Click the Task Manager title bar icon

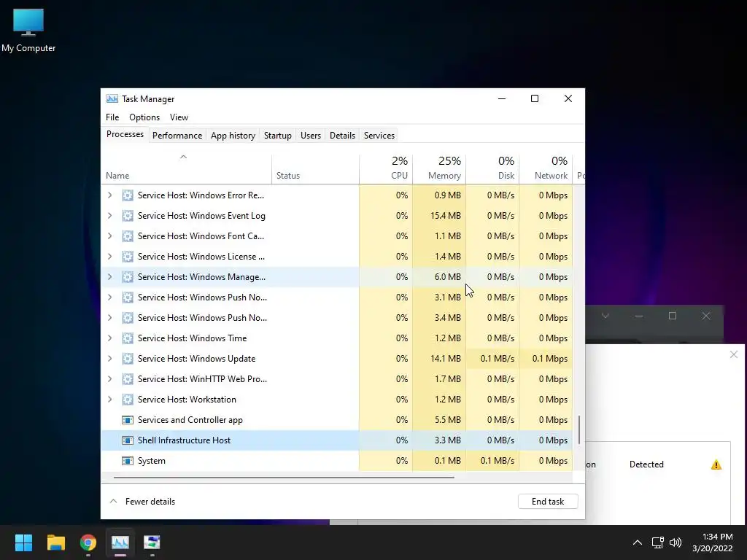(x=112, y=98)
